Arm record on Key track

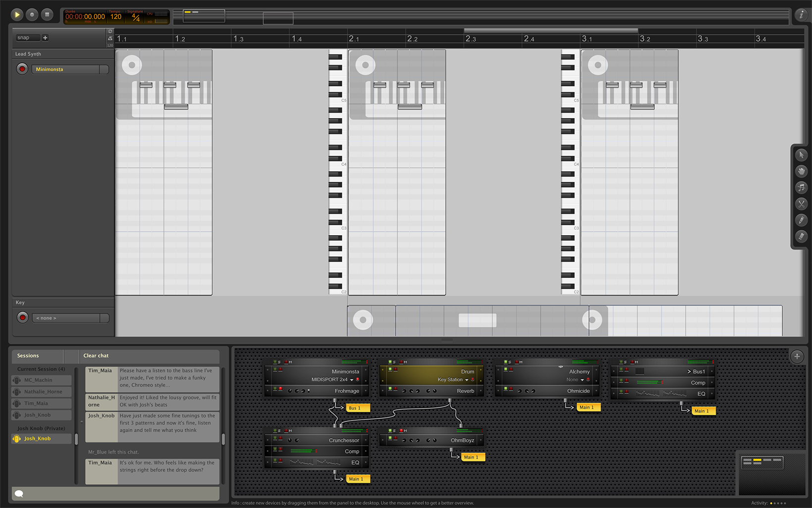[22, 317]
